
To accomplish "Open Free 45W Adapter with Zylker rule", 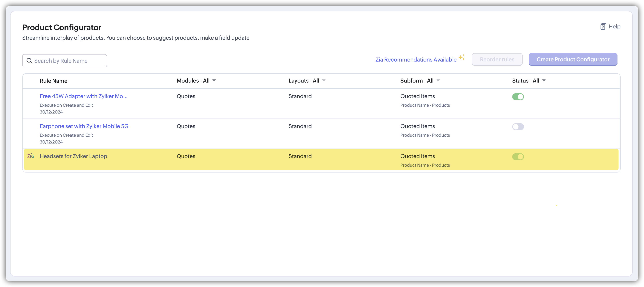I will (83, 96).
